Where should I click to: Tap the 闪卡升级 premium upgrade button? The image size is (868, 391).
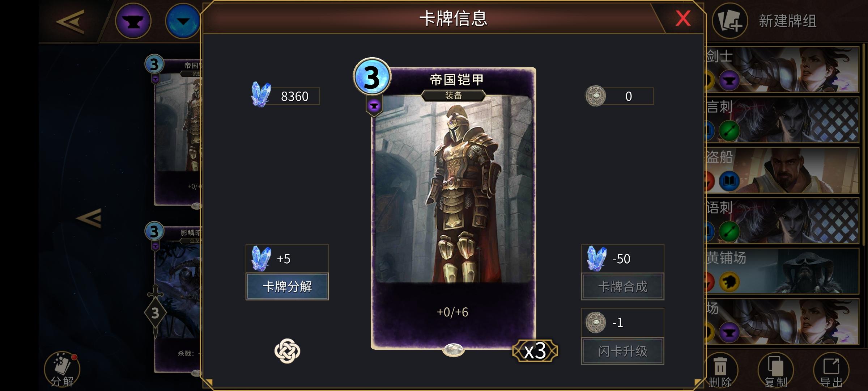click(622, 351)
